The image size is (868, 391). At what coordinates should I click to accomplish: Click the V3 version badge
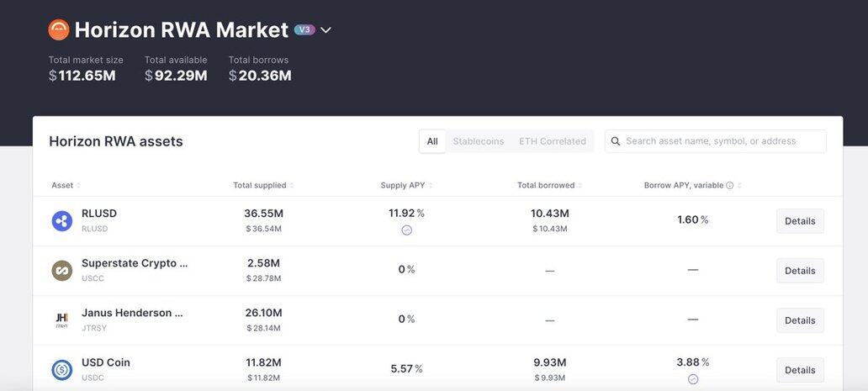(304, 29)
